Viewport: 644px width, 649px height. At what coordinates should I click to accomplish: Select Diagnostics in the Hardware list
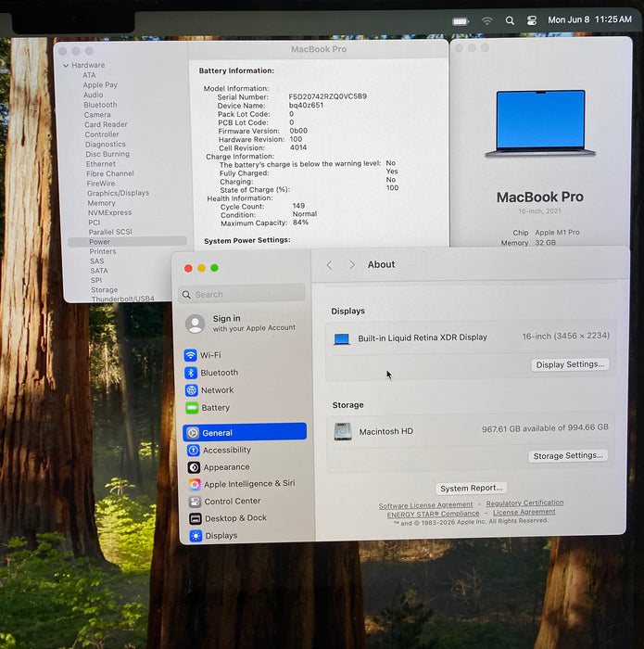coord(105,145)
